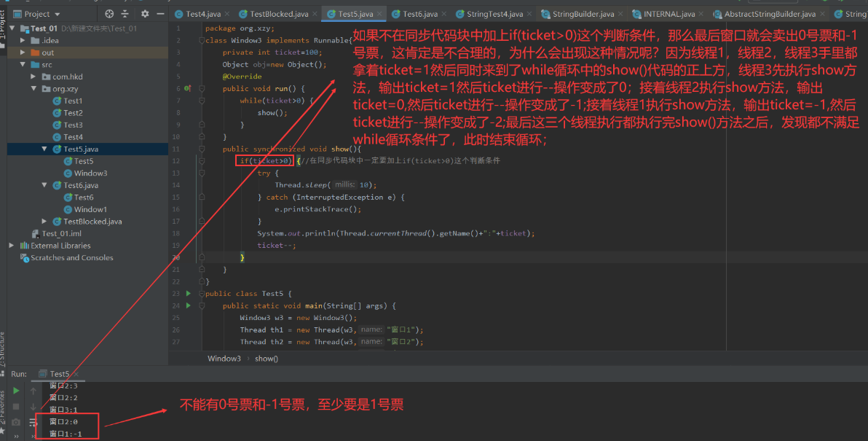Expand the TestBlocked.java tree node
This screenshot has height=441, width=868.
(x=44, y=221)
